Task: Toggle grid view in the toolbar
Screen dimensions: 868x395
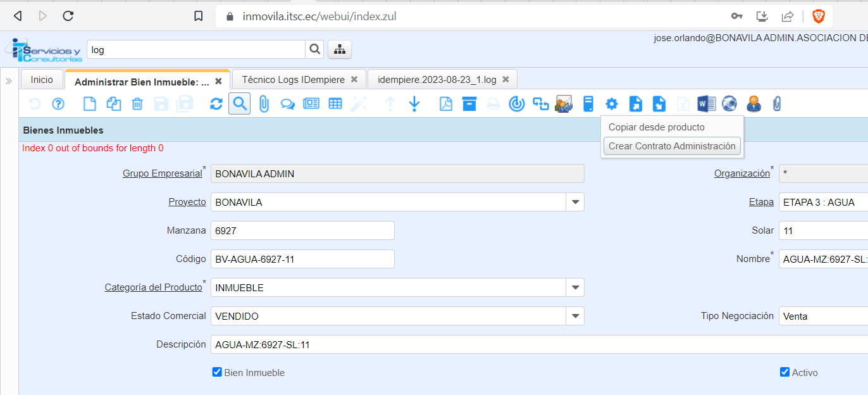Action: 335,104
